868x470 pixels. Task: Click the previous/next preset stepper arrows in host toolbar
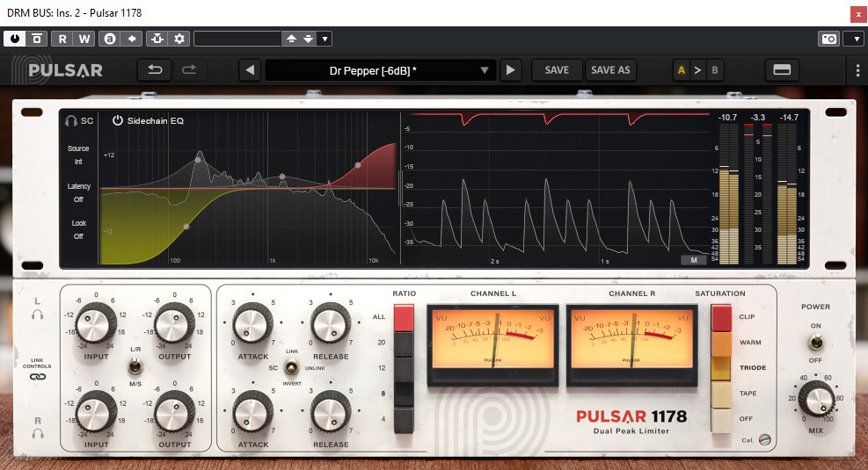tap(300, 39)
